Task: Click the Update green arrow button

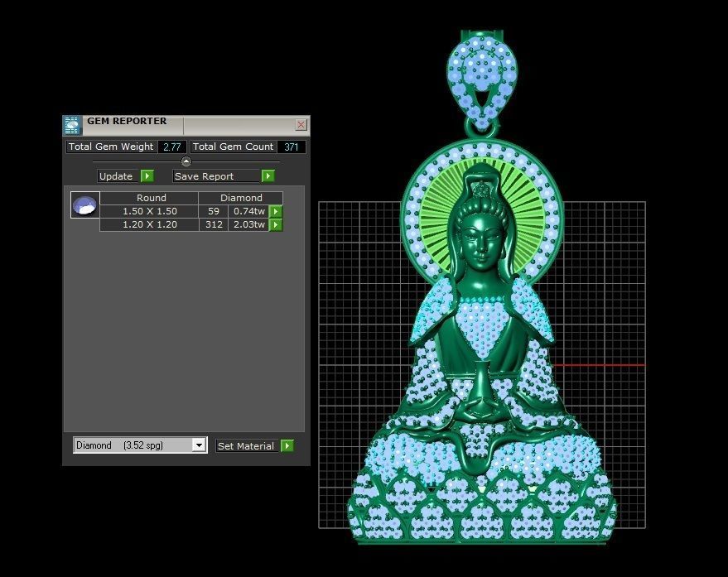Action: pyautogui.click(x=147, y=176)
